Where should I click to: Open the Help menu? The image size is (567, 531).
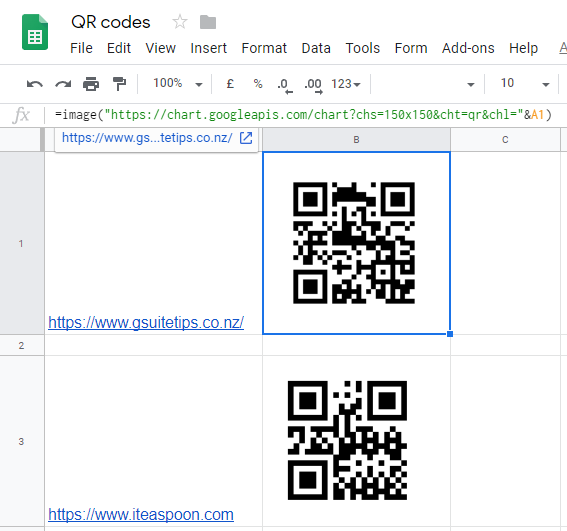point(524,48)
